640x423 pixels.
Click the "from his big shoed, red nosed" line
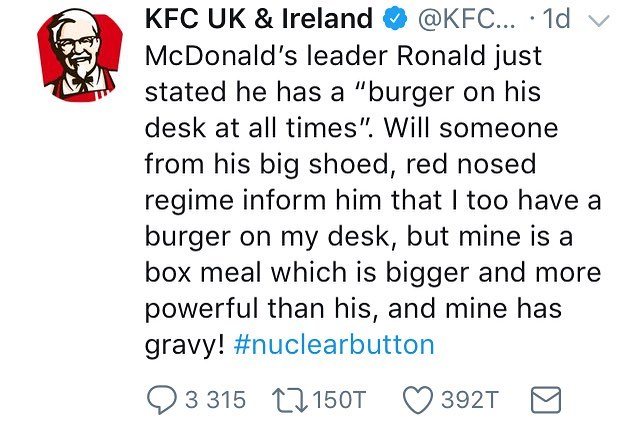(340, 165)
